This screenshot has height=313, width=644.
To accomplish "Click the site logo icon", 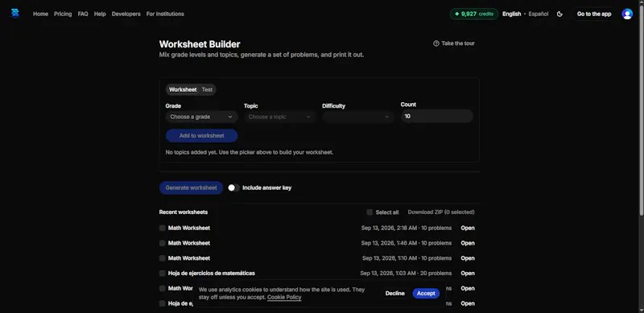I will coord(15,14).
